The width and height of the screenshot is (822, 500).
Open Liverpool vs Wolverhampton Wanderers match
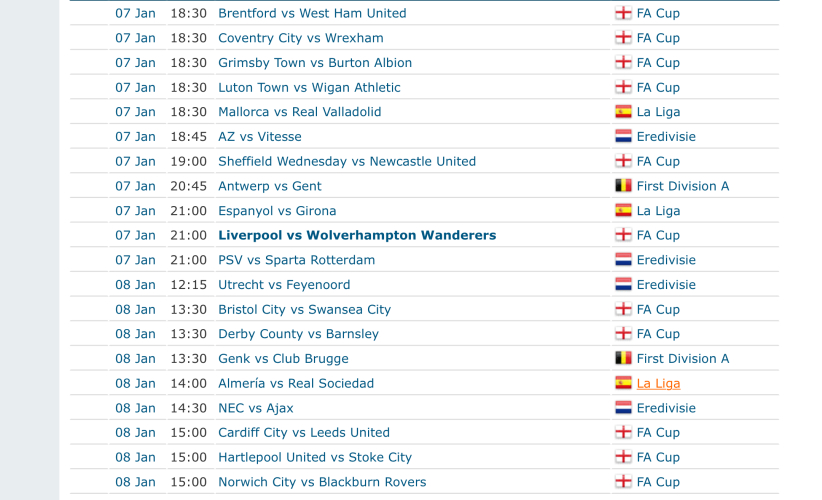pos(357,235)
